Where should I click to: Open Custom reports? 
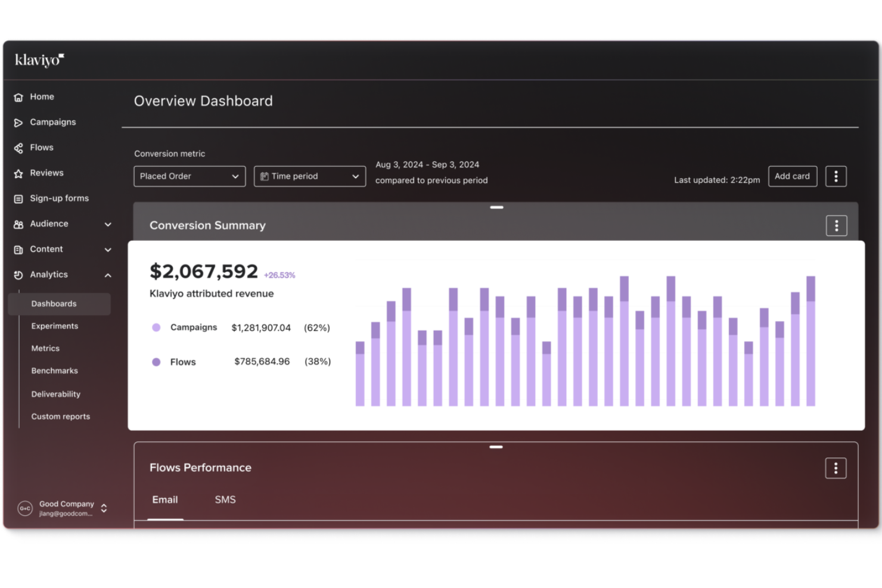(x=60, y=416)
